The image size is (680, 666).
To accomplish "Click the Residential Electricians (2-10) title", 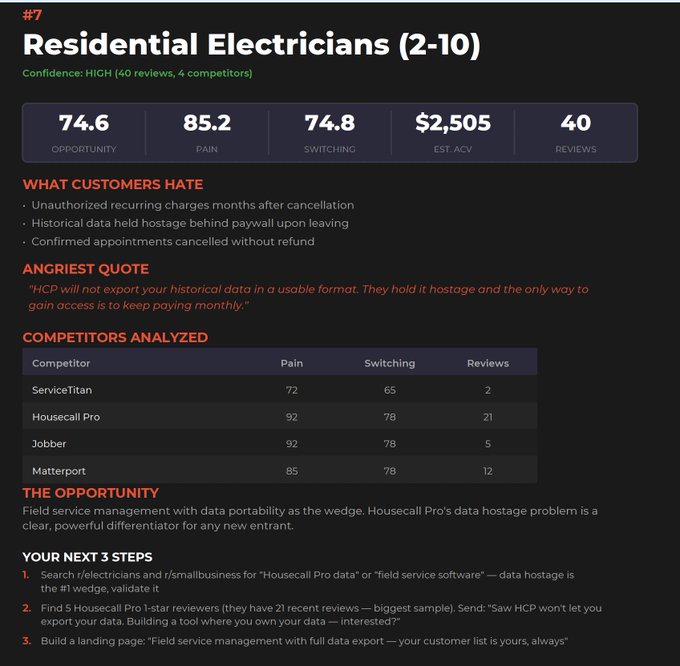I will [x=251, y=45].
